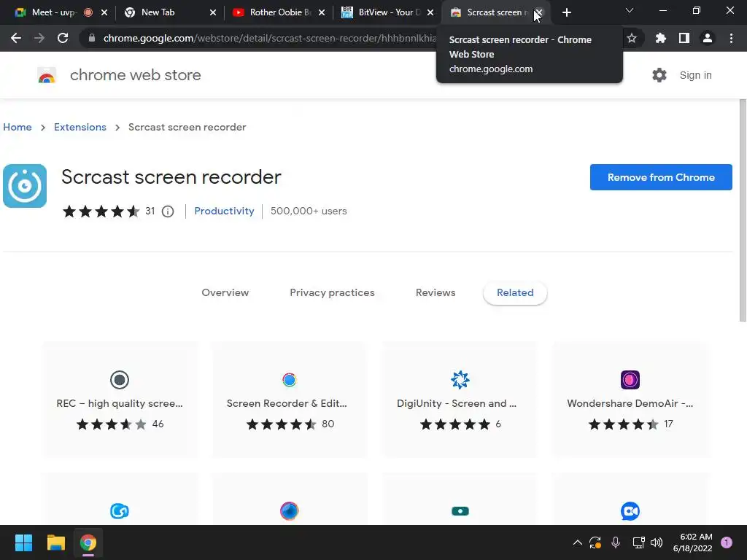Click the DigiUnity - Screen and ... title
Image resolution: width=747 pixels, height=560 pixels.
click(457, 403)
